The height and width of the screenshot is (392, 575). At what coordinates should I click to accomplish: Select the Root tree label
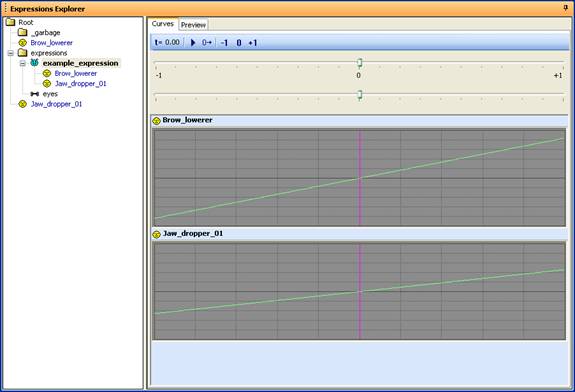(x=26, y=22)
